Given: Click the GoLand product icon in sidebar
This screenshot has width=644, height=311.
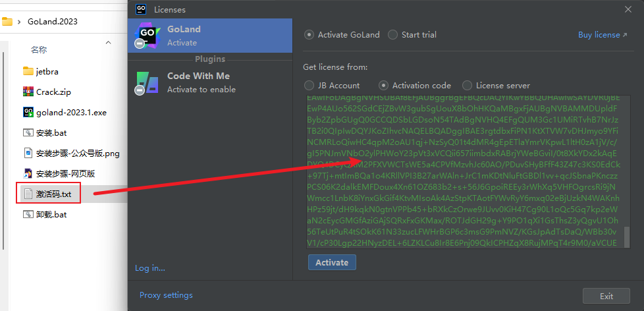Looking at the screenshot, I should tap(146, 36).
